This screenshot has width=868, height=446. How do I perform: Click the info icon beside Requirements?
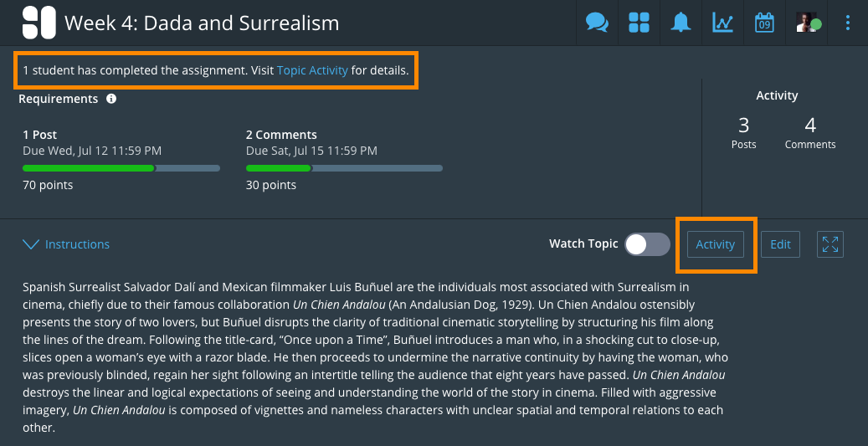[111, 99]
